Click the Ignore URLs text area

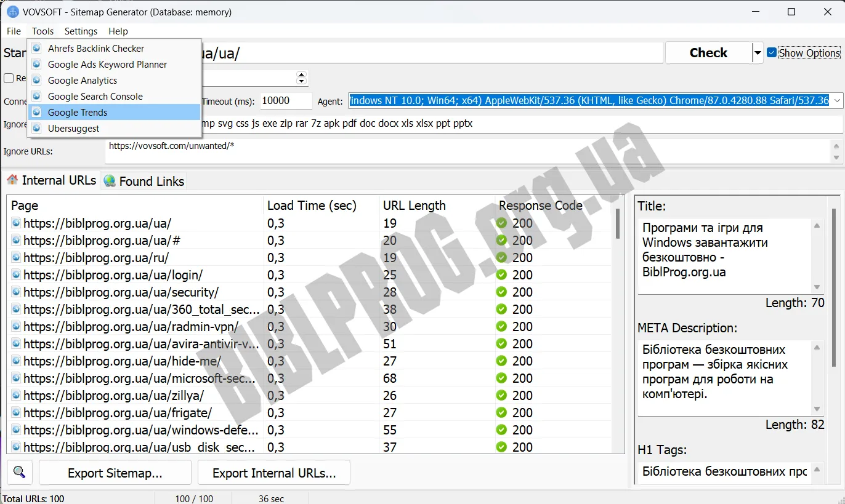tap(468, 151)
